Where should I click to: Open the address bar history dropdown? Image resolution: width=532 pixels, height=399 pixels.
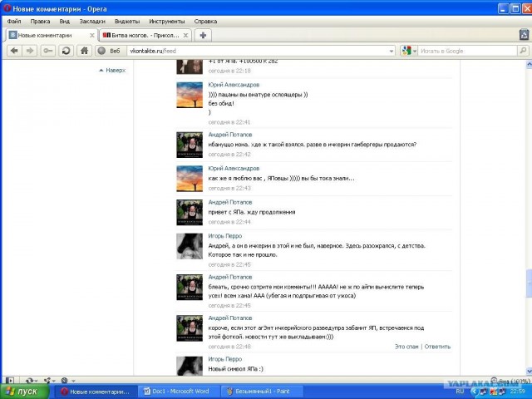pos(391,51)
